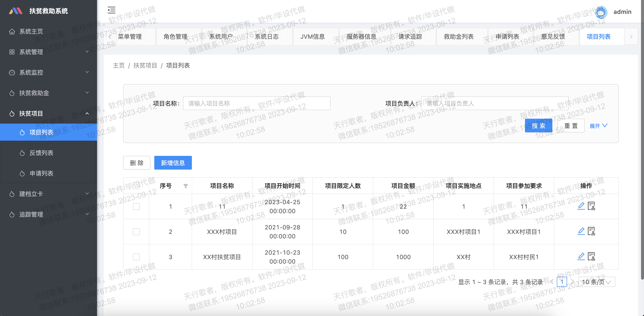Click the 搜索 search button

pos(538,126)
